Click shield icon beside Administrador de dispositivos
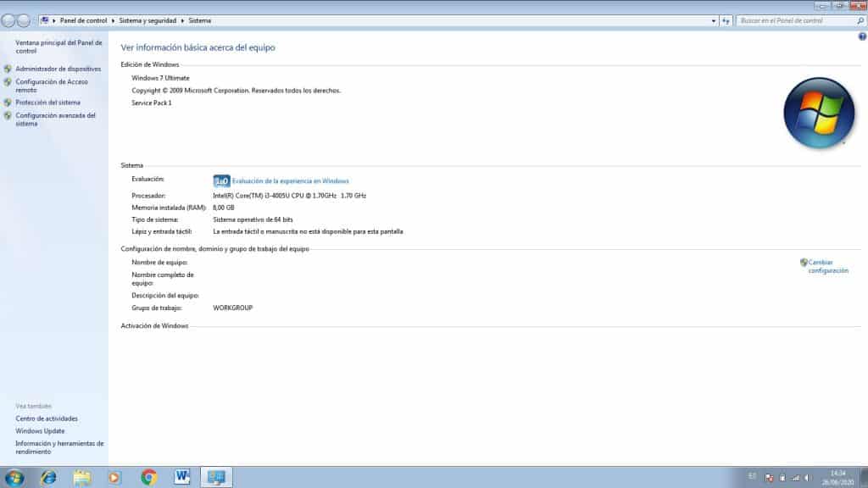 pos(7,69)
